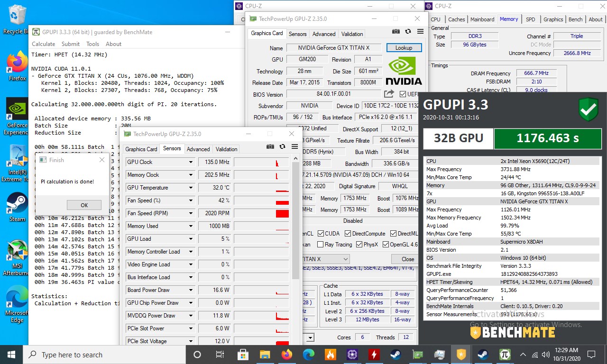Image resolution: width=607 pixels, height=364 pixels.
Task: Open File Explorer from the taskbar
Action: click(x=265, y=355)
